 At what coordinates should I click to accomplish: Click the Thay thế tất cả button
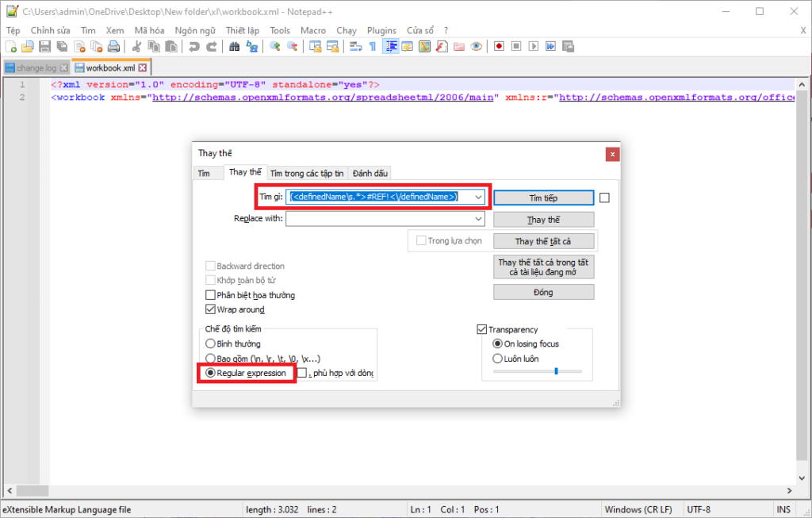pos(543,240)
